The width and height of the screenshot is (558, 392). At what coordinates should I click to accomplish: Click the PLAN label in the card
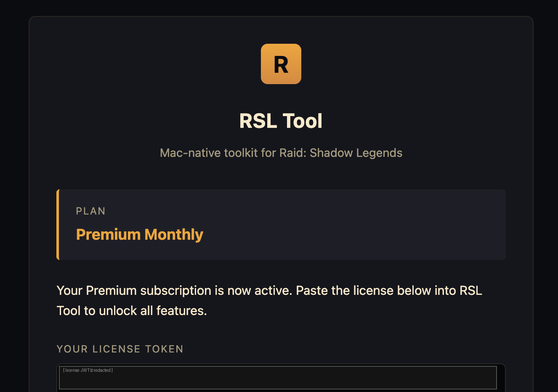click(90, 211)
